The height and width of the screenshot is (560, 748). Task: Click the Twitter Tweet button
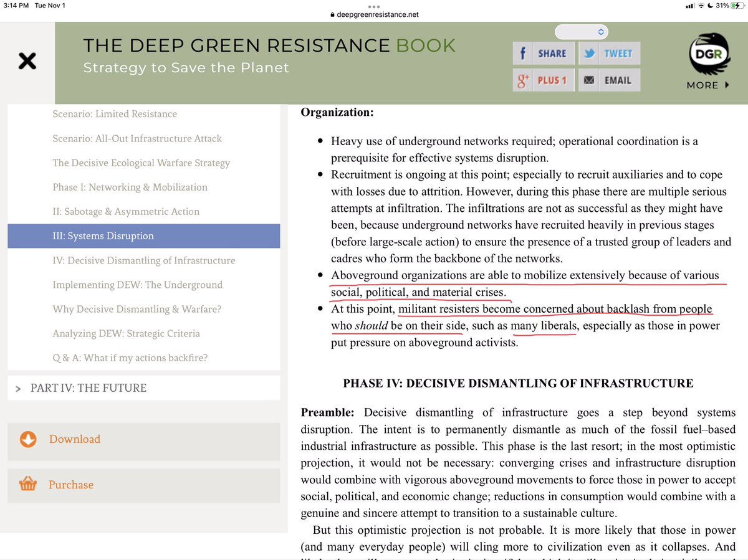pyautogui.click(x=608, y=54)
